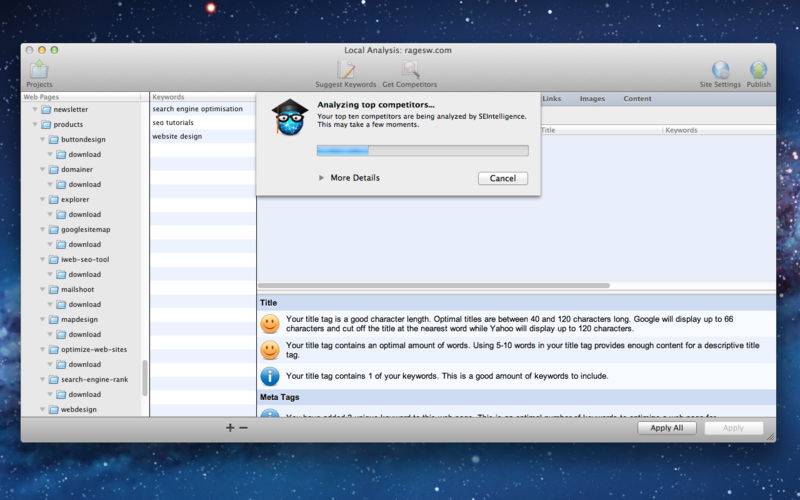
Task: Click the explorer folder icon
Action: click(x=54, y=199)
